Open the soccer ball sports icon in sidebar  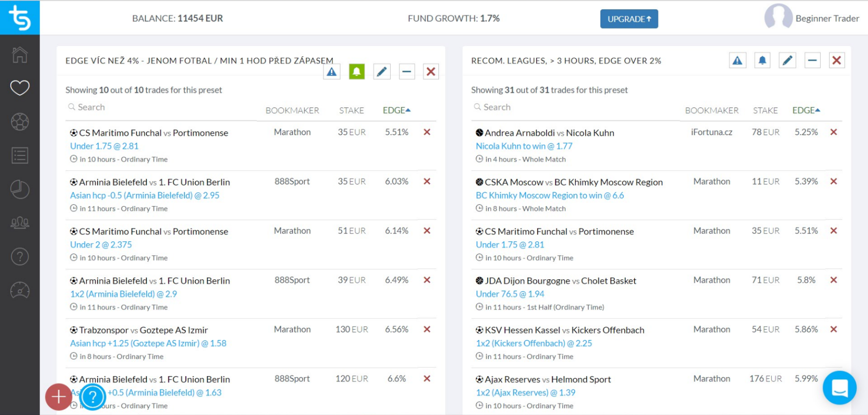coord(20,122)
